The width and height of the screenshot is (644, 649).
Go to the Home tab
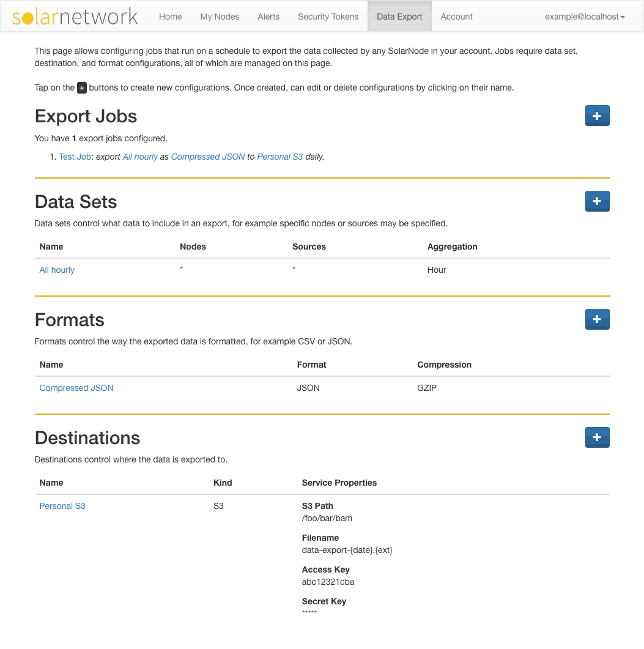coord(170,17)
